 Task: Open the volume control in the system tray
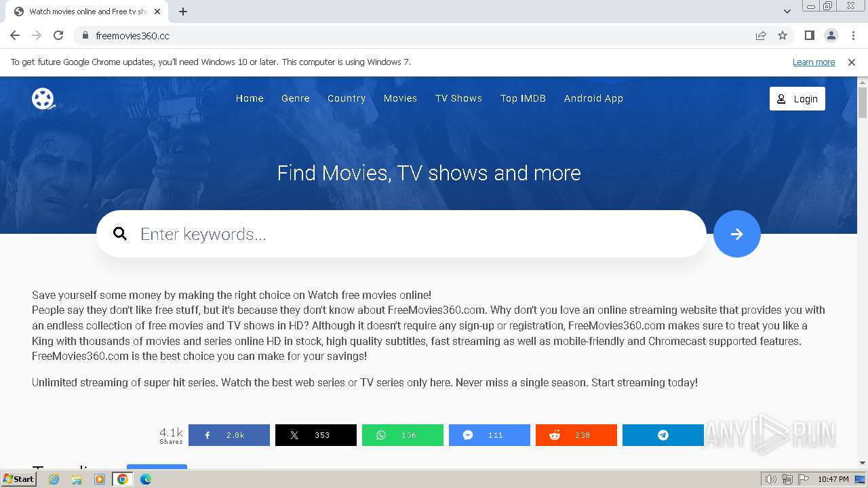[x=771, y=479]
